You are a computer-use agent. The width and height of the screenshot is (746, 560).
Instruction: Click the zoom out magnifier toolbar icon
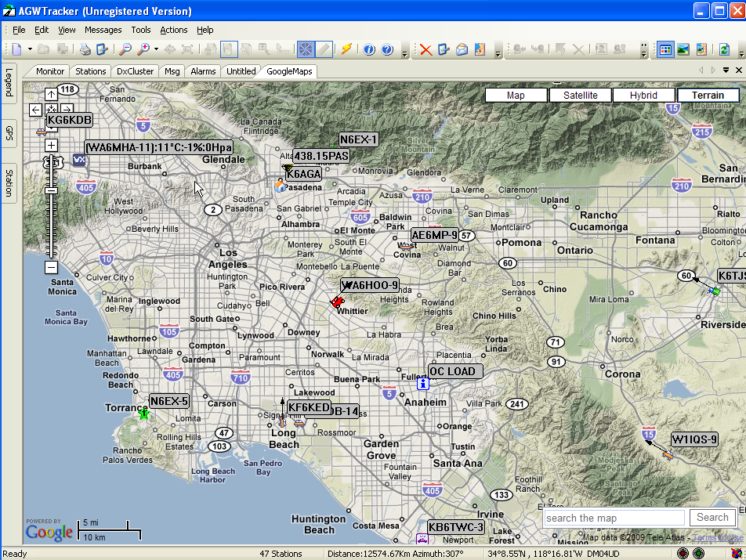coord(125,49)
